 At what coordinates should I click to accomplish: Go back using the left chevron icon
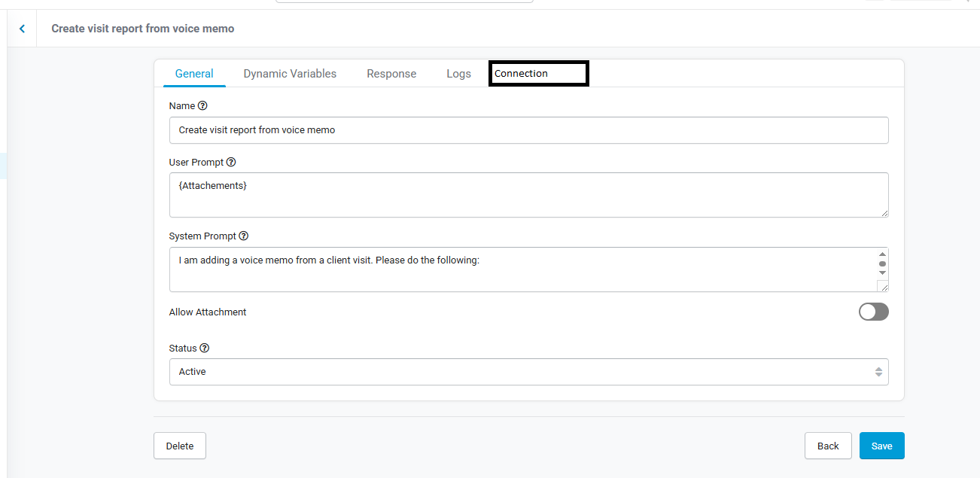pos(22,29)
